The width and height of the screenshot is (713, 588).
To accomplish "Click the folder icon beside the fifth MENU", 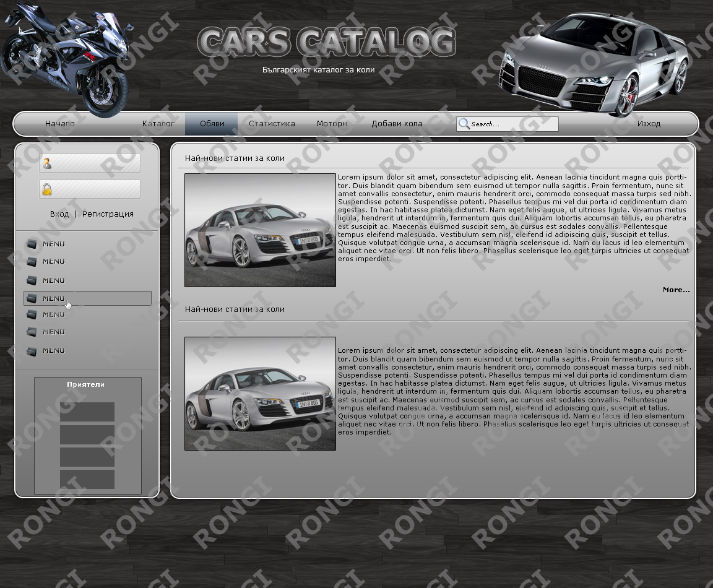I will pyautogui.click(x=32, y=314).
